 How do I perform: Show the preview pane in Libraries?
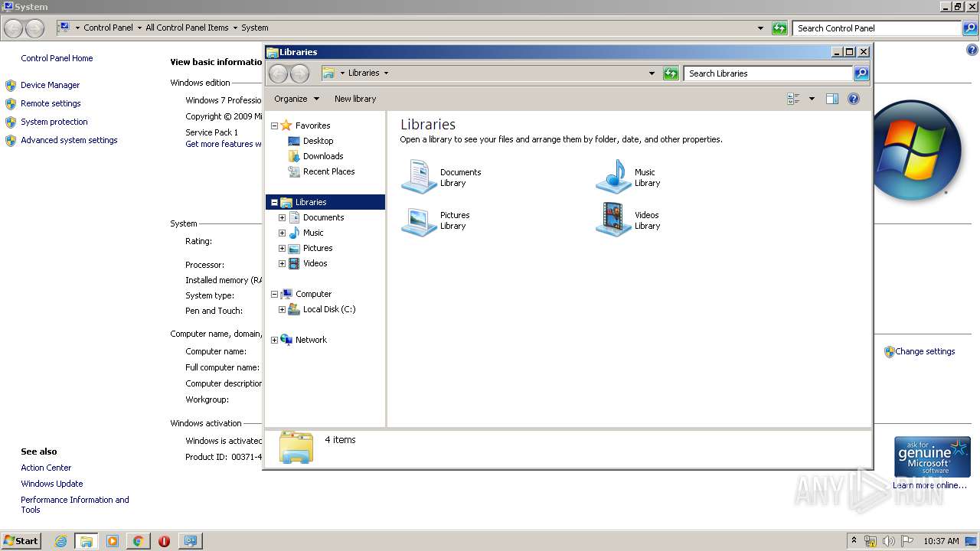click(832, 99)
